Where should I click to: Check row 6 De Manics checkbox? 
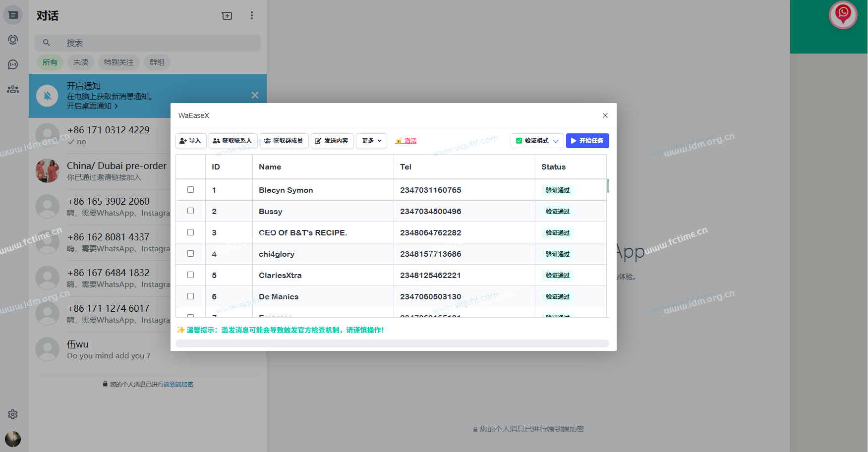click(x=190, y=296)
